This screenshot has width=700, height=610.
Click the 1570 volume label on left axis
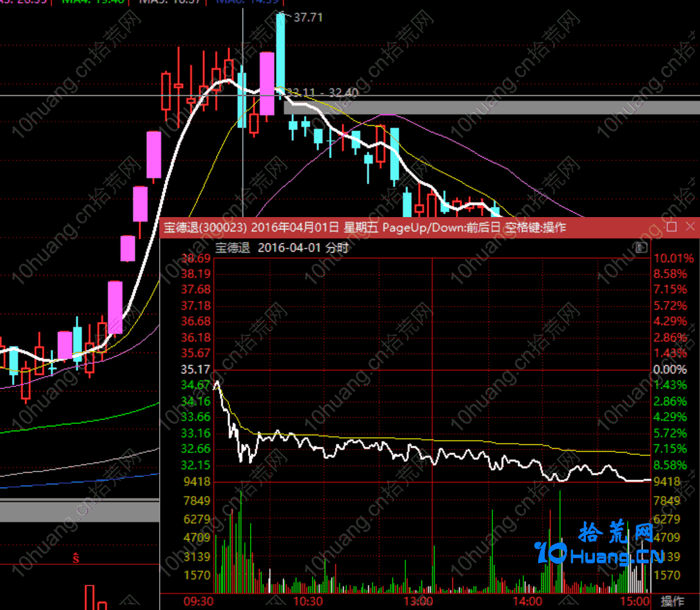coord(197,575)
